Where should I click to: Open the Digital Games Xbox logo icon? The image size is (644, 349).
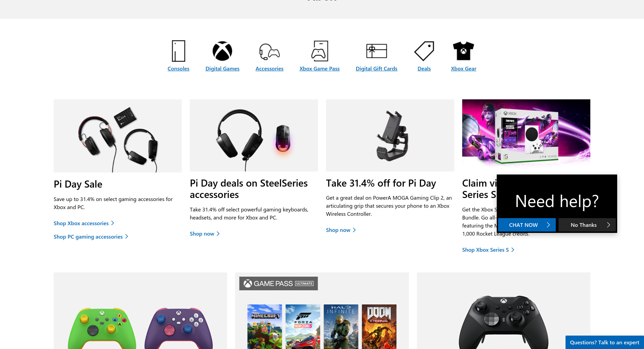pyautogui.click(x=222, y=51)
